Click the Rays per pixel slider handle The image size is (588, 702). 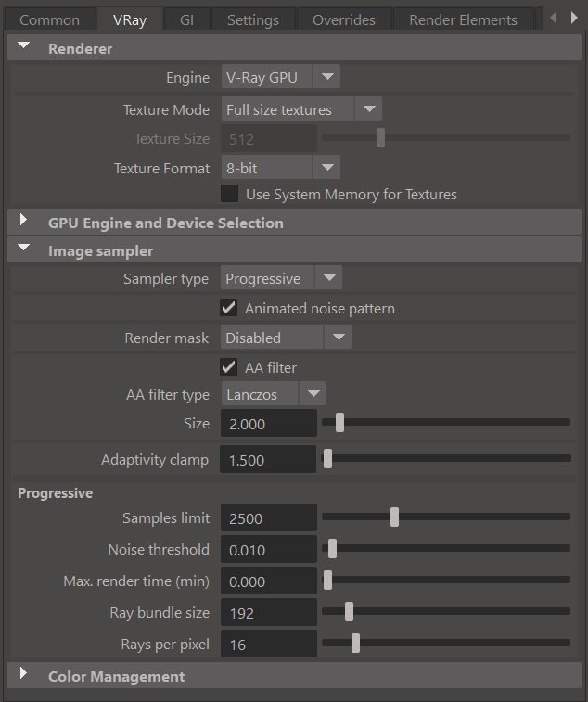point(355,645)
